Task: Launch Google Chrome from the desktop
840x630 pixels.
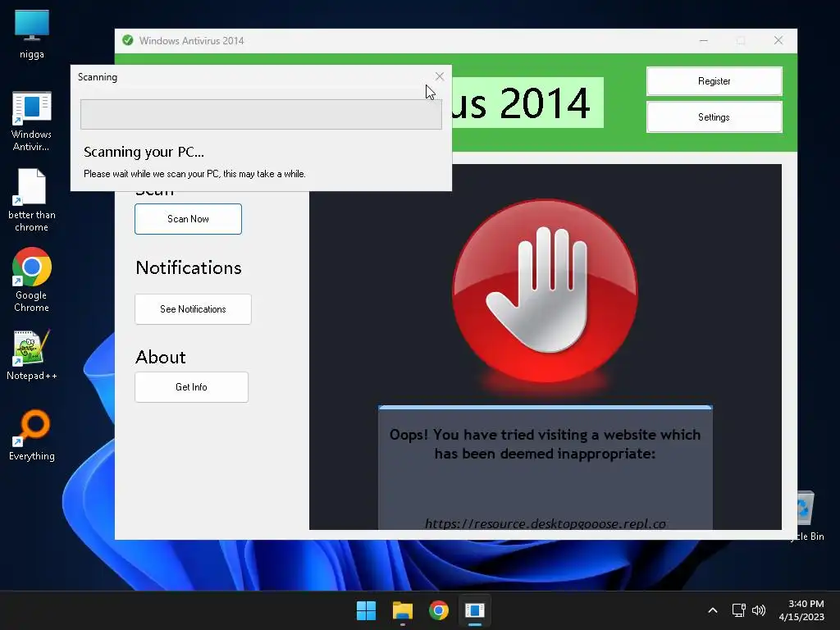Action: [32, 280]
